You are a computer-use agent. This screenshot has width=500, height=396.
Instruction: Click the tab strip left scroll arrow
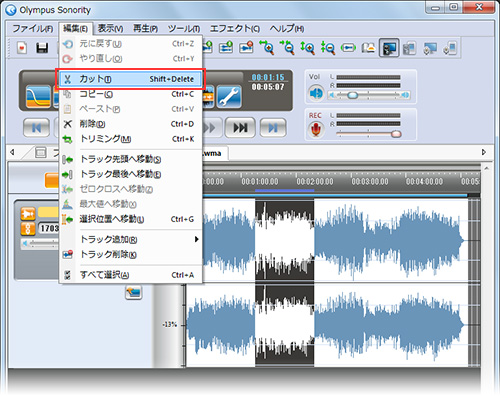point(12,152)
